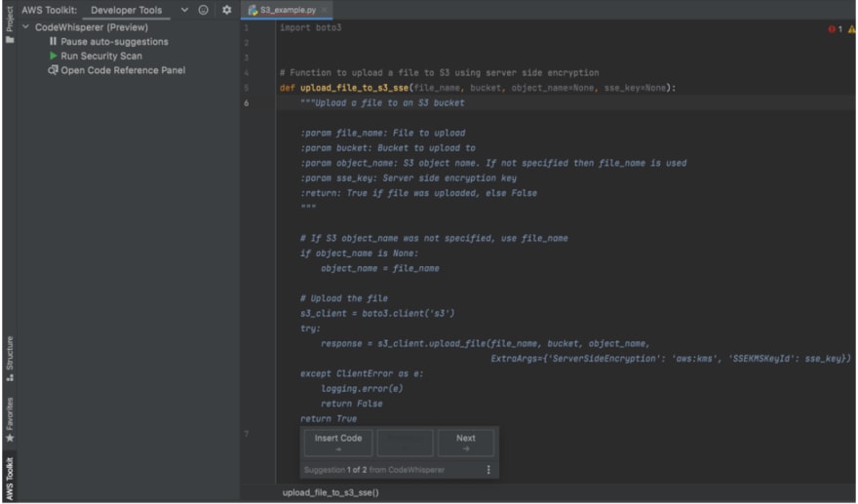Click the smiley feedback icon
The height and width of the screenshot is (504, 858).
203,10
